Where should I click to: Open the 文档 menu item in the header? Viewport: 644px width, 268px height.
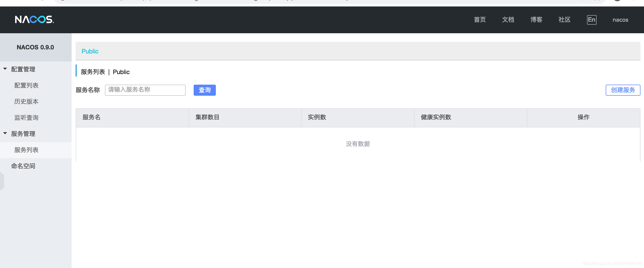click(508, 20)
